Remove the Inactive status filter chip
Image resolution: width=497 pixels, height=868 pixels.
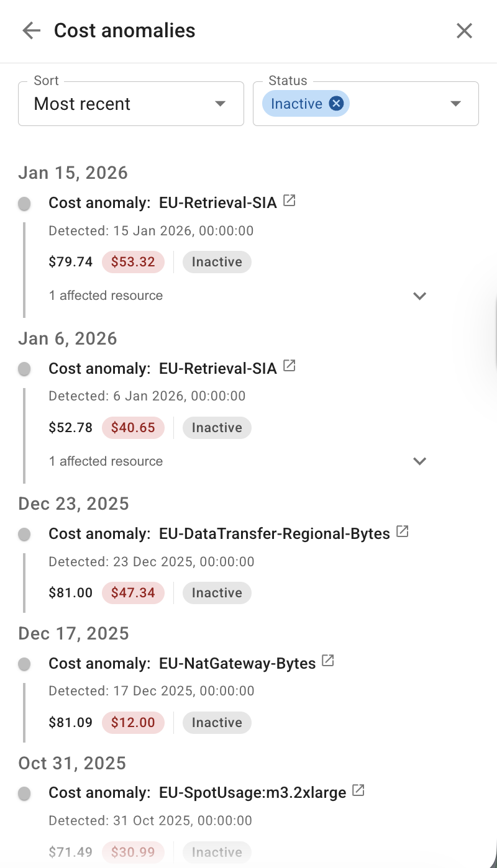pos(336,104)
